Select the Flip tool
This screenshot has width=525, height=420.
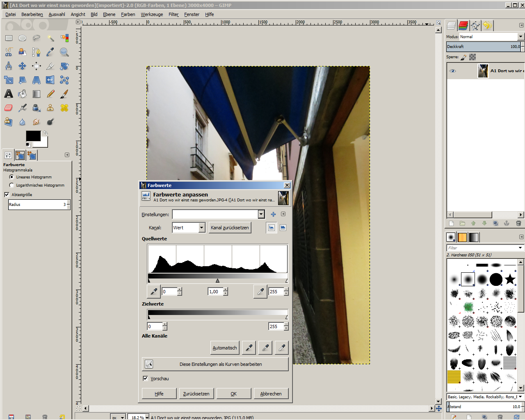[x=50, y=80]
